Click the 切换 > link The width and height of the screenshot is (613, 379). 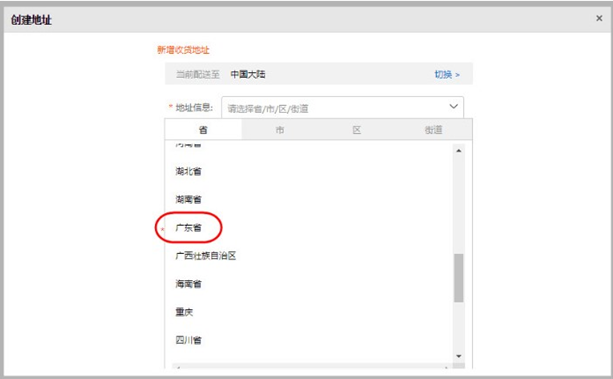click(x=447, y=74)
